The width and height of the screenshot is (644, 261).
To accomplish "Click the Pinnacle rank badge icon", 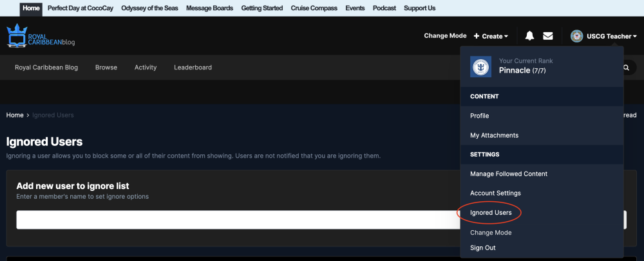I will click(x=480, y=66).
